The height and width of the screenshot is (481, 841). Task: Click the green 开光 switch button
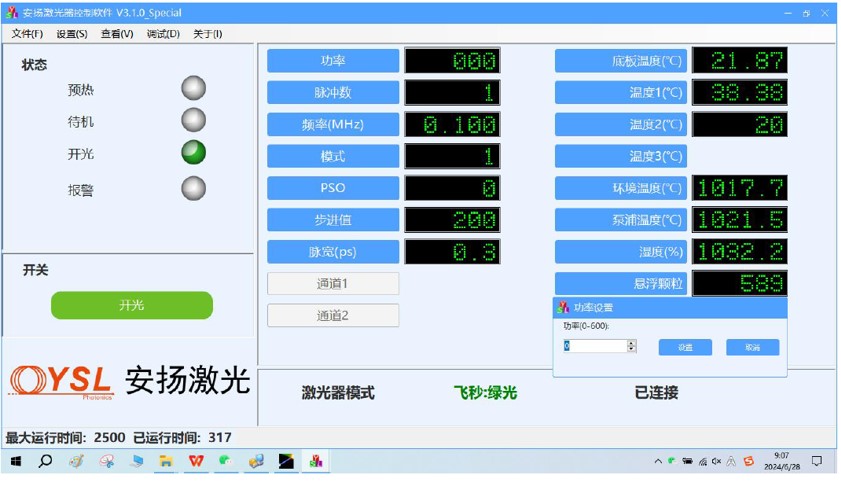click(132, 305)
